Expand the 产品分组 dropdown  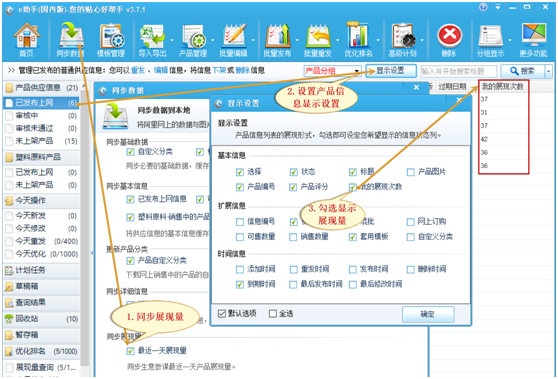(333, 71)
